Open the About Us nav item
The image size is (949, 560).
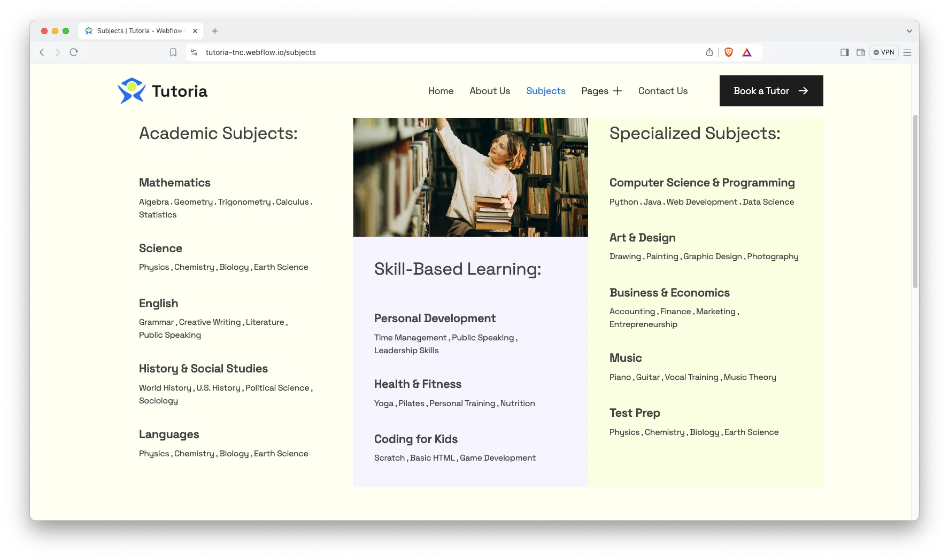pos(490,91)
